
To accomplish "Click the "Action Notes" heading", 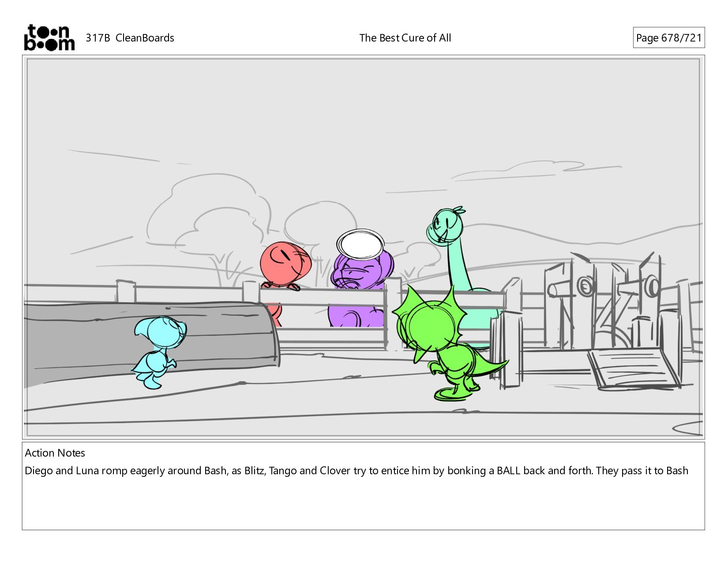I will tap(55, 453).
